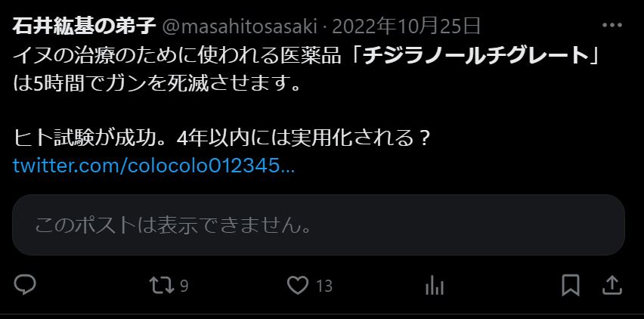Click the text イヌの治療のために使われる医薬品
644x319 pixels.
tap(177, 56)
